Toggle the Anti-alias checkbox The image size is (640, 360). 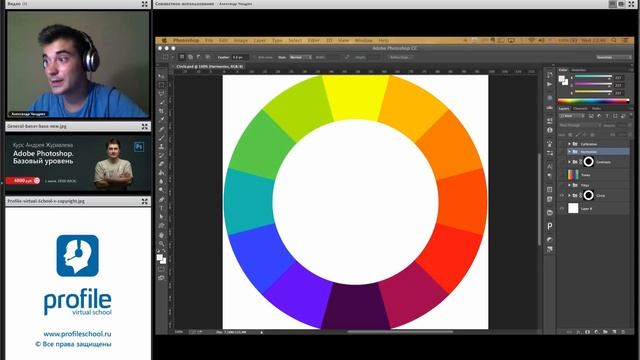coord(256,57)
